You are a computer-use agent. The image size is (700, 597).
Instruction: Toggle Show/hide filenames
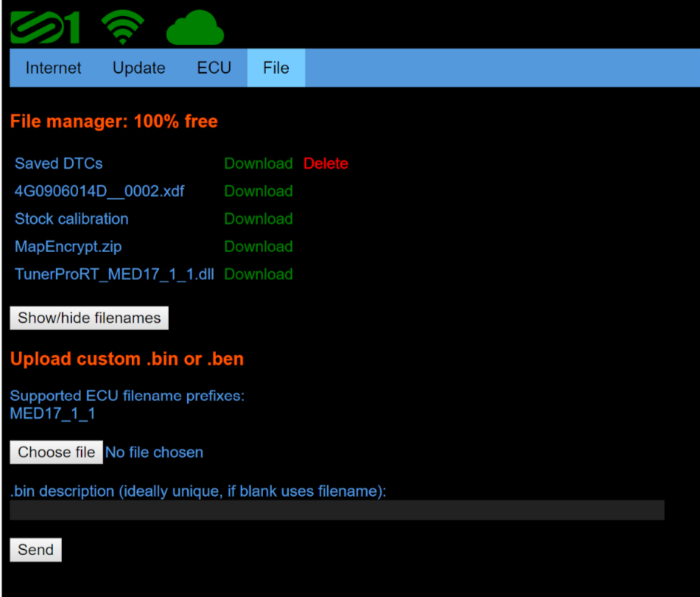(89, 318)
